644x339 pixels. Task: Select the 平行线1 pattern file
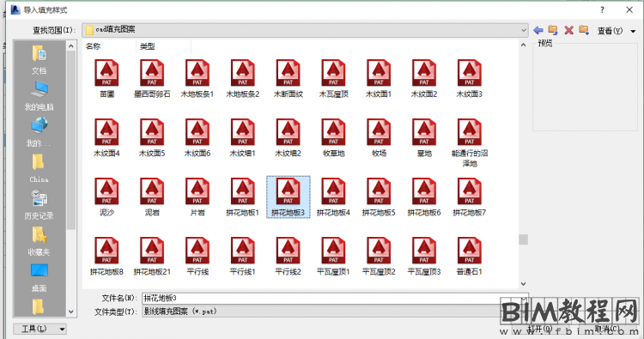click(x=243, y=256)
